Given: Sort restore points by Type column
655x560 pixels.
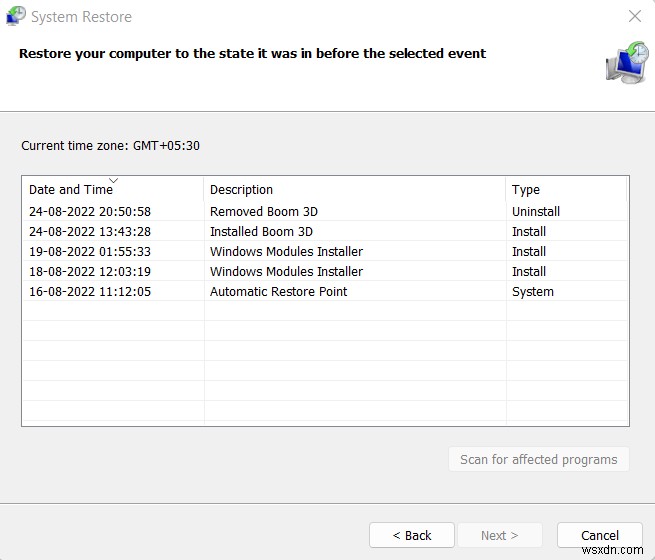Looking at the screenshot, I should coord(526,190).
